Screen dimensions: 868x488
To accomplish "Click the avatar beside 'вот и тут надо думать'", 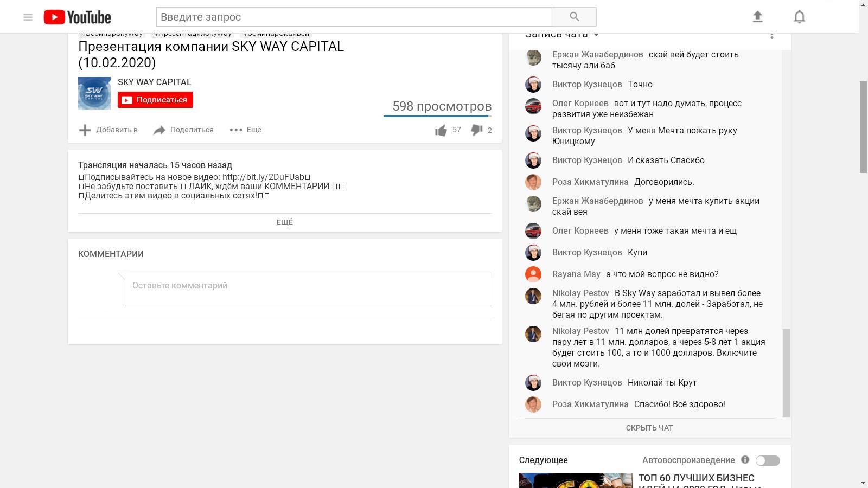I will click(x=533, y=106).
